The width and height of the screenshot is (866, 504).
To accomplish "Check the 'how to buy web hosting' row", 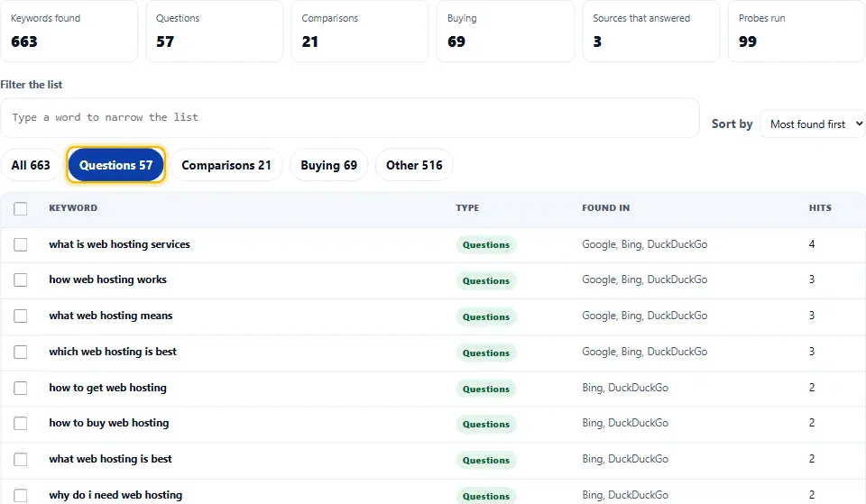I will (x=21, y=424).
